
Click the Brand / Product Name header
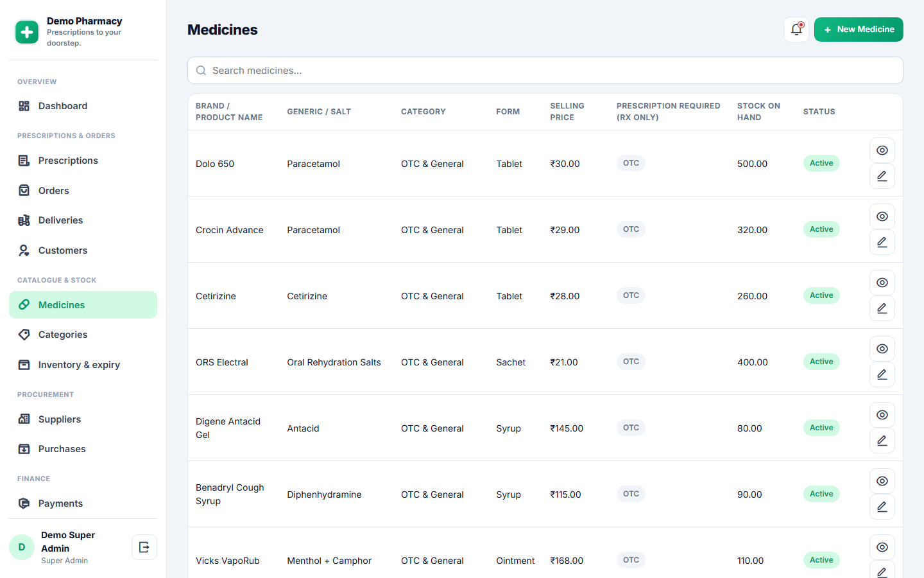tap(229, 112)
